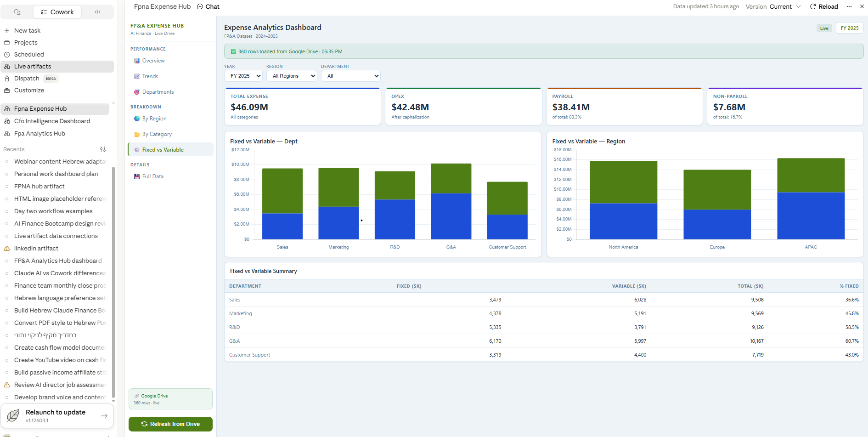Viewport: 868px width, 437px height.
Task: Click the VARIABLE ($K) column header
Action: click(629, 286)
